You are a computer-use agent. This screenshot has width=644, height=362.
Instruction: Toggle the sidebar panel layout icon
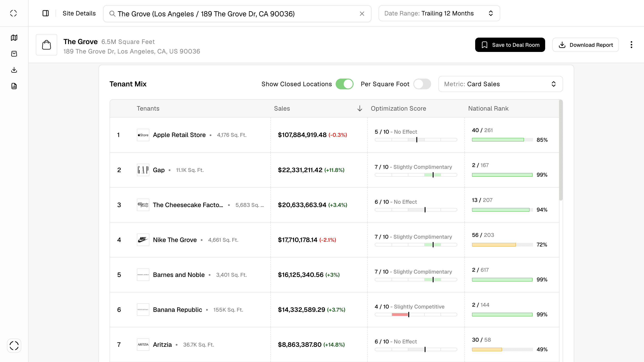pos(45,13)
